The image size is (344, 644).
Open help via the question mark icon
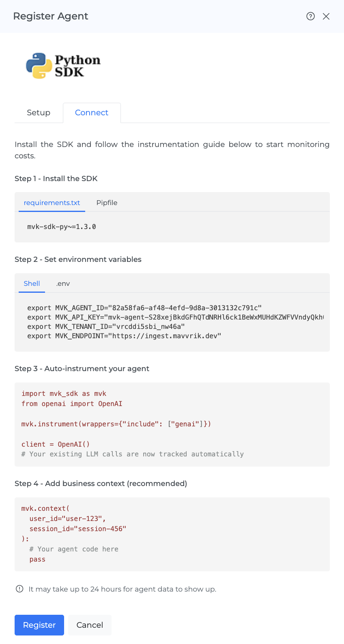[310, 16]
